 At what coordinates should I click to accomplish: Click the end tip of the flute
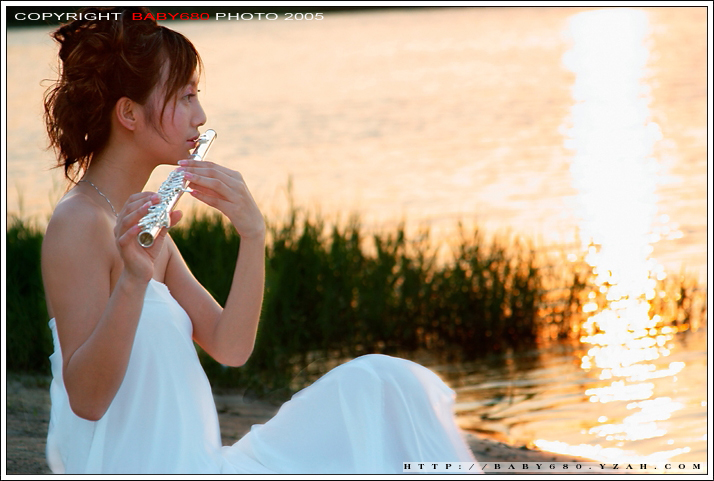tap(146, 238)
